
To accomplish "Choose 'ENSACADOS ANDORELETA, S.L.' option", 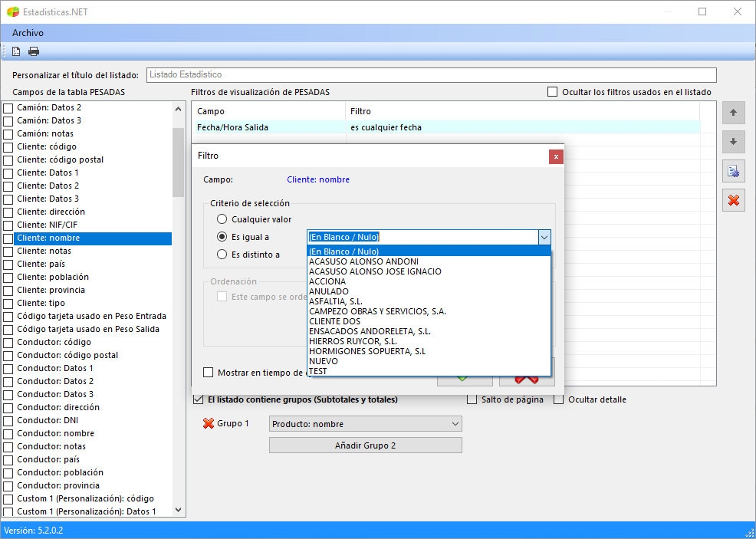I will (x=429, y=331).
